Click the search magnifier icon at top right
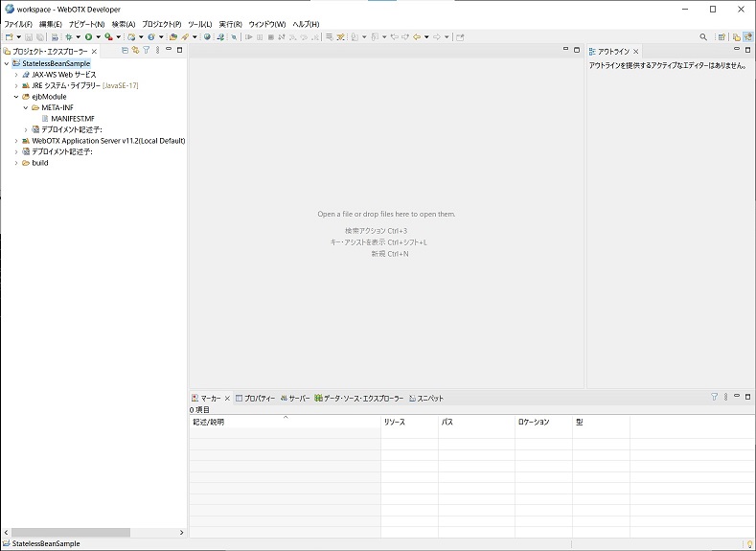756x551 pixels. point(703,37)
